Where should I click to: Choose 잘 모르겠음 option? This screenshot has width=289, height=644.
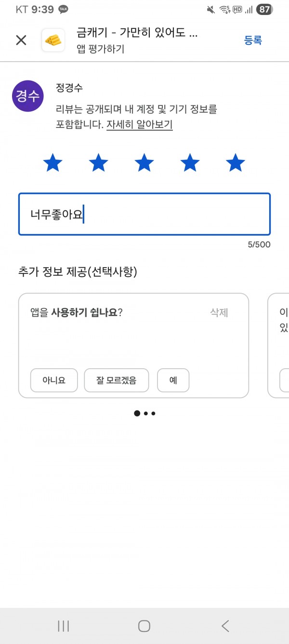(116, 380)
